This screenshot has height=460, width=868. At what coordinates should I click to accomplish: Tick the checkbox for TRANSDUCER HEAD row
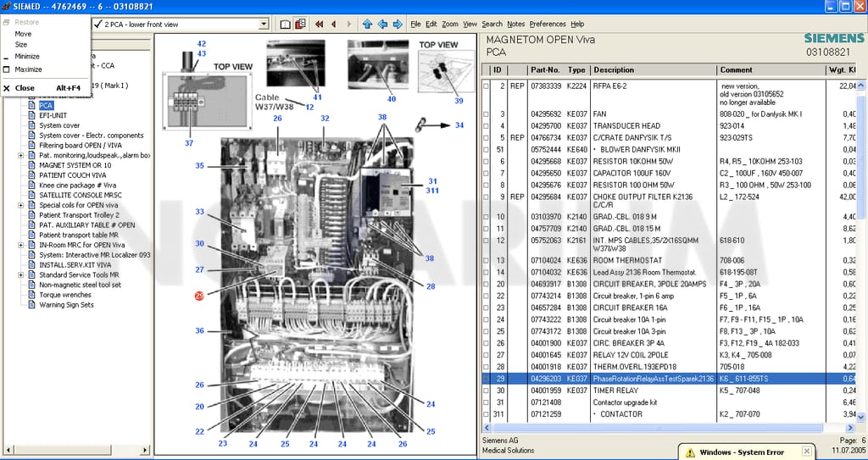[x=486, y=125]
